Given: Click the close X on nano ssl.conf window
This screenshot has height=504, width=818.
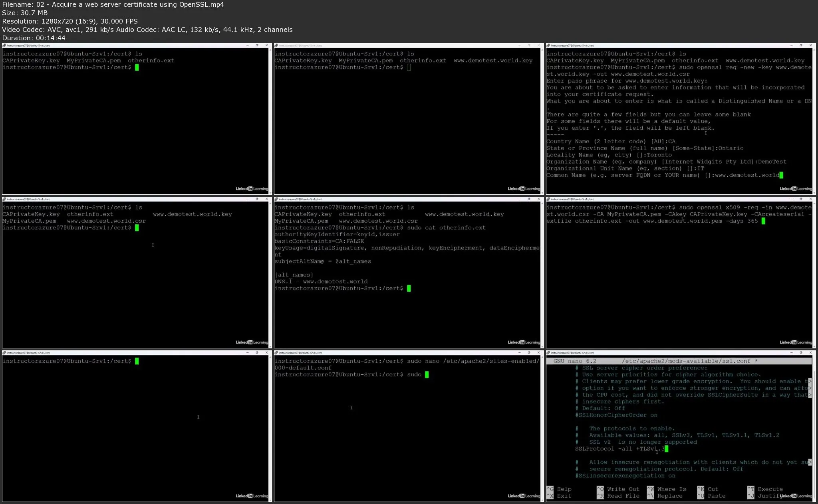Looking at the screenshot, I should (x=810, y=353).
